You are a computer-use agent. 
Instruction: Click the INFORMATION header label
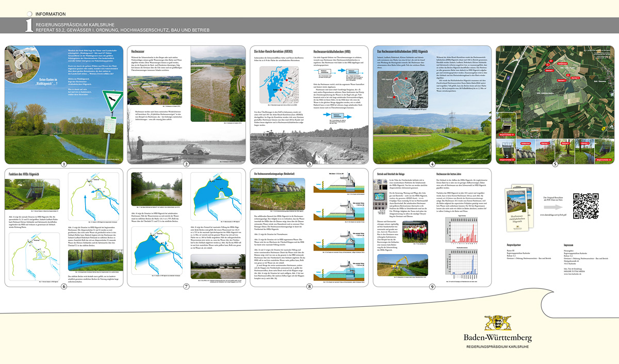(x=51, y=14)
